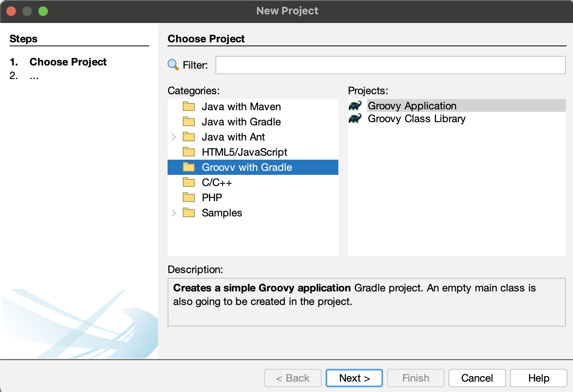Screen dimensions: 573x392
Task: Click the Groovy Class Library elephant icon
Action: [355, 119]
